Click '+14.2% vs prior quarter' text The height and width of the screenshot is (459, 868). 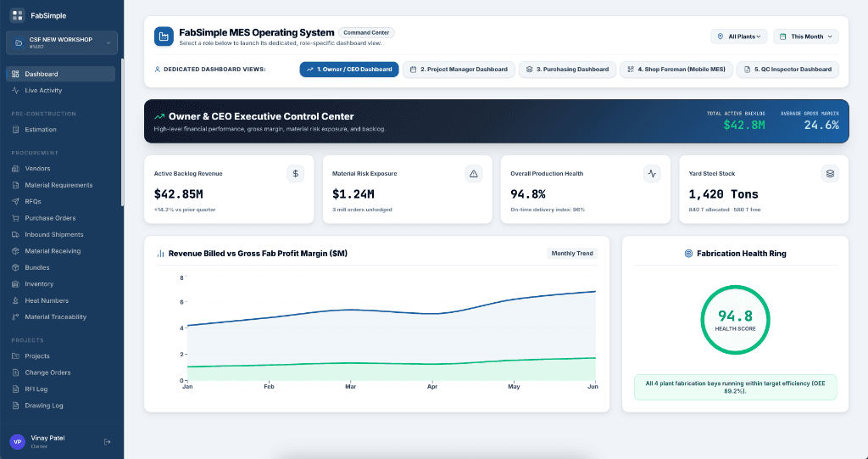pos(184,210)
